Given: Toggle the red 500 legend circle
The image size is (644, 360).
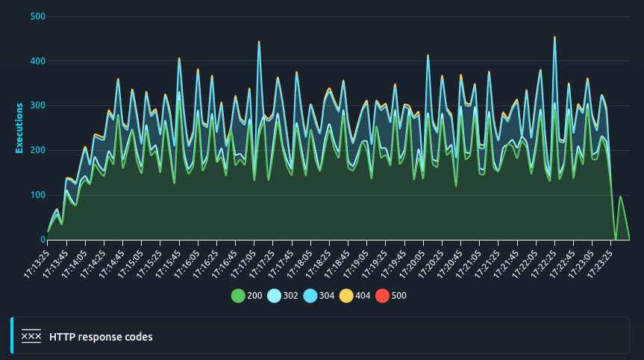Looking at the screenshot, I should [382, 296].
